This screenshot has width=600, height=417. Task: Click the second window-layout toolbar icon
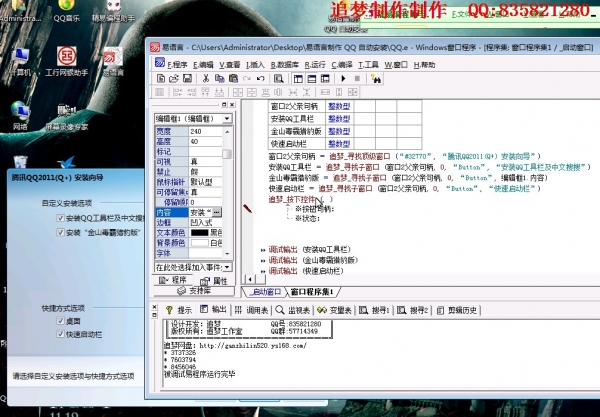(311, 78)
